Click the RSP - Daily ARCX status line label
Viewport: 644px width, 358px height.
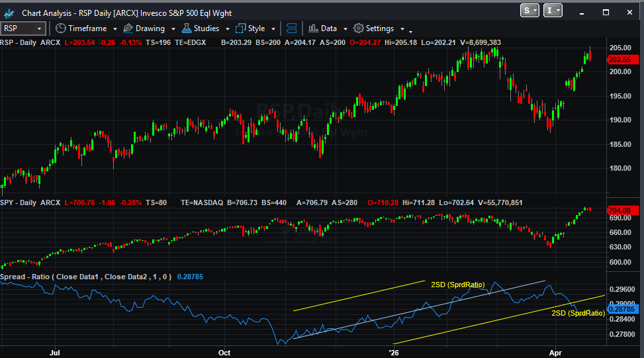coord(30,42)
